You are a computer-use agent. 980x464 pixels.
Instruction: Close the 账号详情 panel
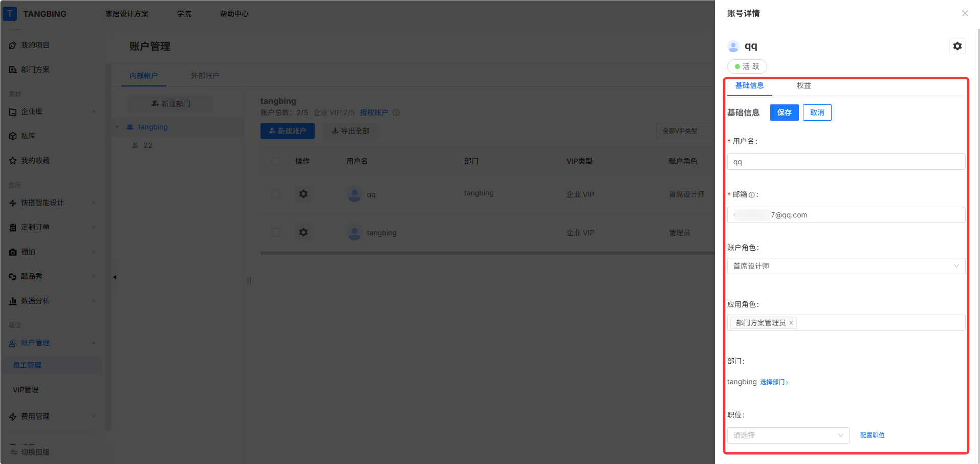(x=965, y=13)
